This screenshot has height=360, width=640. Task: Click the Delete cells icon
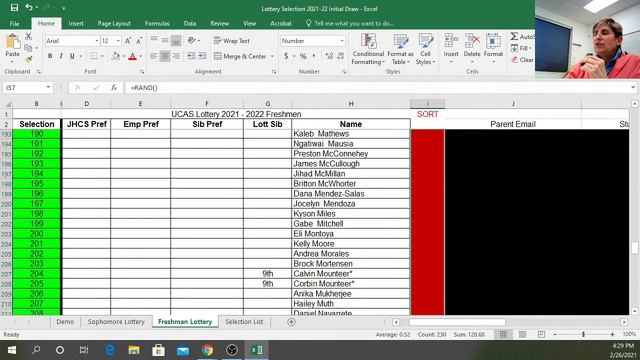[x=472, y=41]
